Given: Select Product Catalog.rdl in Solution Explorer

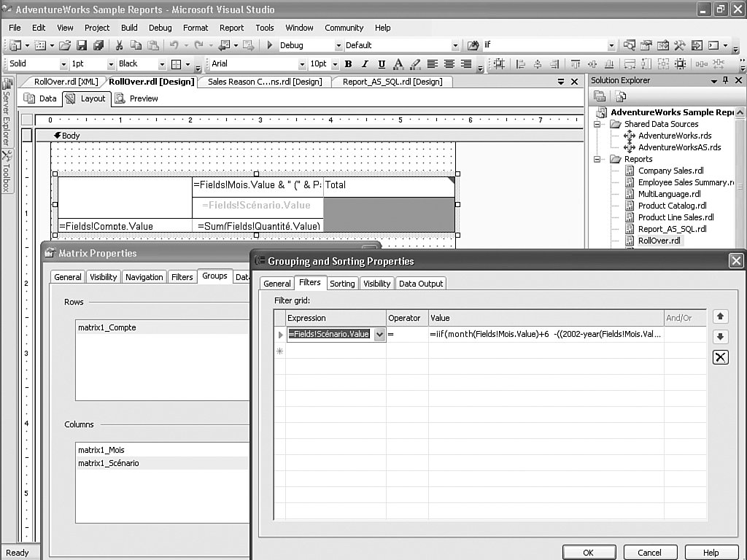Looking at the screenshot, I should click(672, 206).
